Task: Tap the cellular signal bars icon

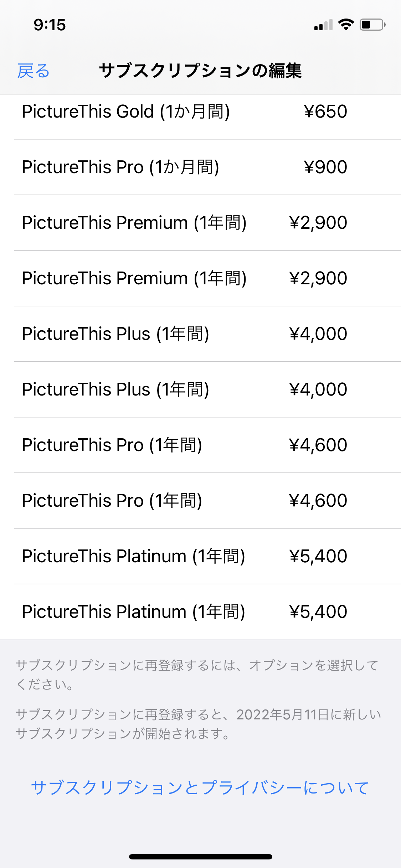Action: pyautogui.click(x=323, y=25)
